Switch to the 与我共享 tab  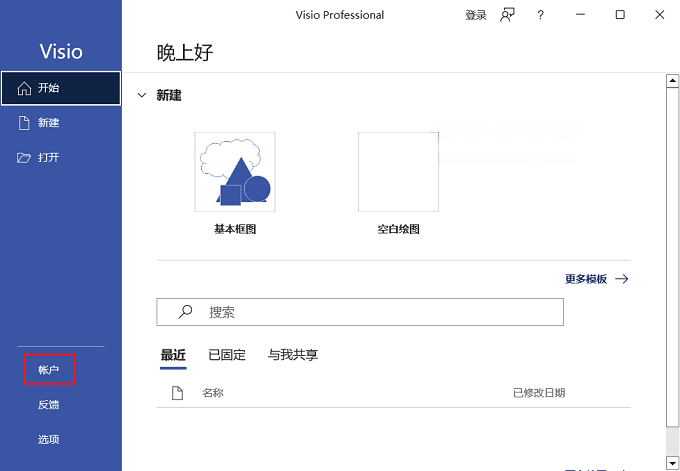click(293, 355)
